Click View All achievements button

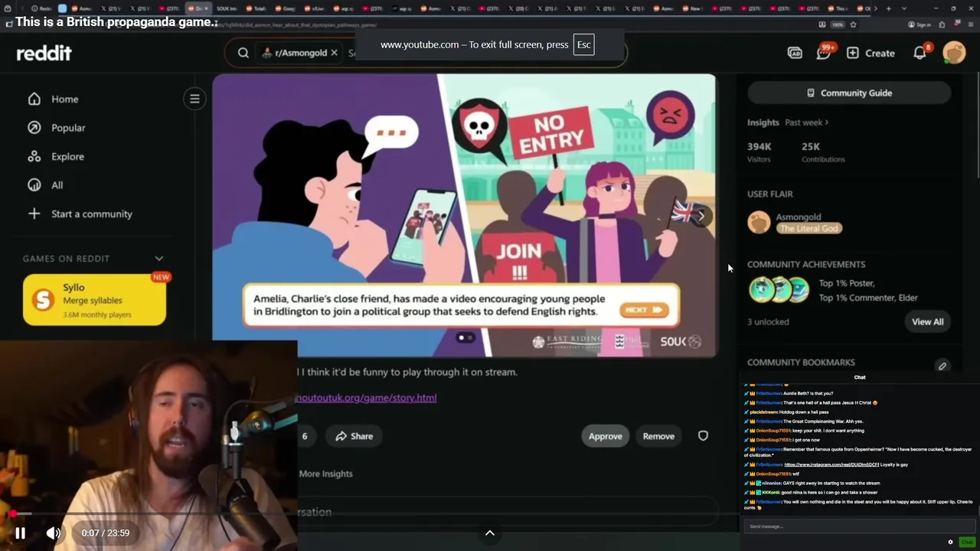coord(927,321)
